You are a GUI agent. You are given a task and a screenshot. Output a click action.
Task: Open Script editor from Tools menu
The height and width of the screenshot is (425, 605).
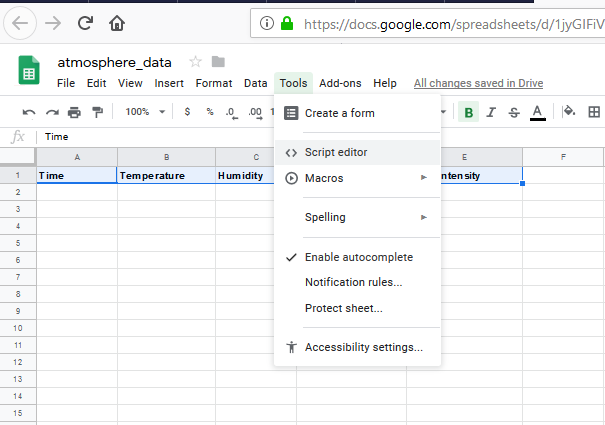click(335, 153)
